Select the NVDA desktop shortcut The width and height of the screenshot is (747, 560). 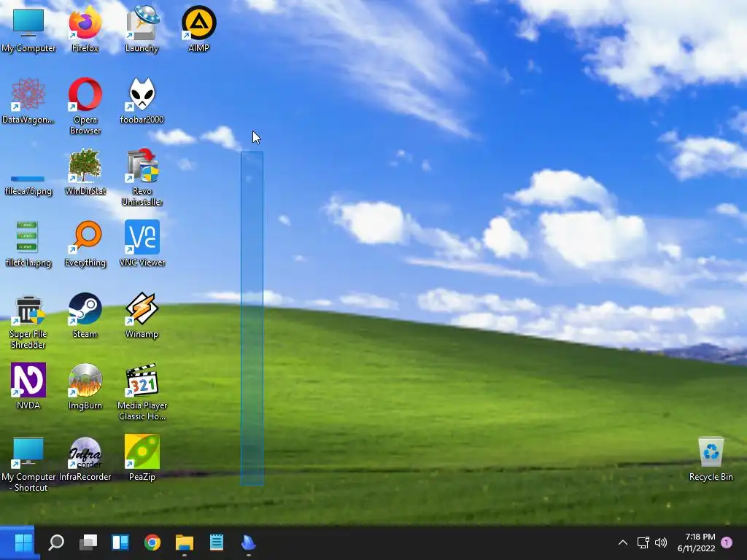[x=28, y=386]
